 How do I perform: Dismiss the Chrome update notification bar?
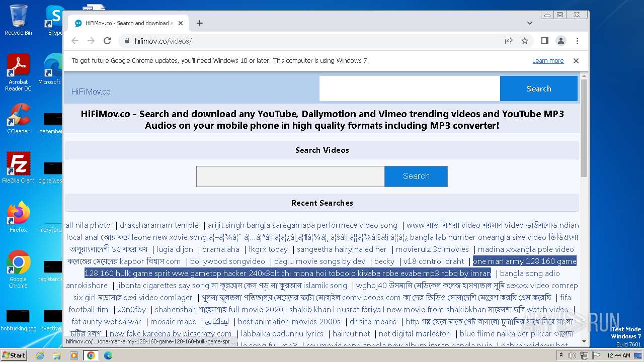[576, 61]
